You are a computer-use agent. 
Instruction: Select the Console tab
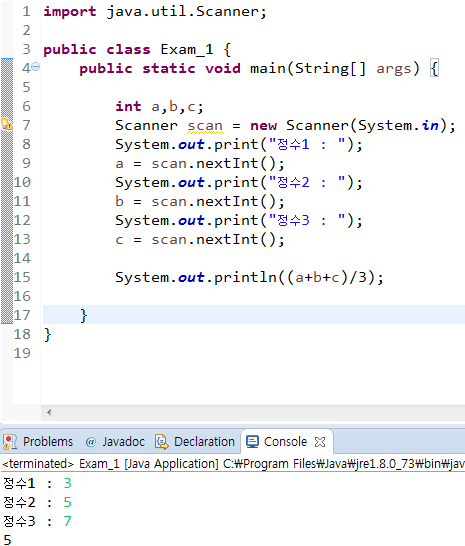[285, 442]
